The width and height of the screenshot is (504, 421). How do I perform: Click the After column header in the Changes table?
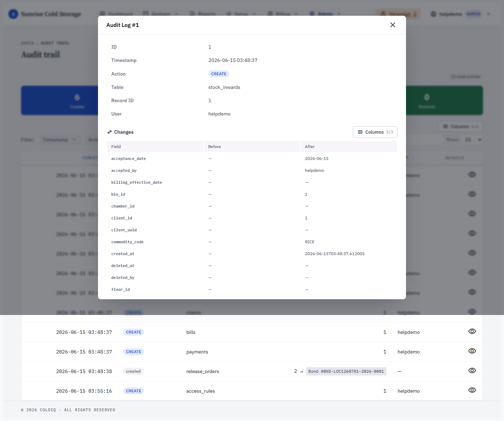point(349,147)
